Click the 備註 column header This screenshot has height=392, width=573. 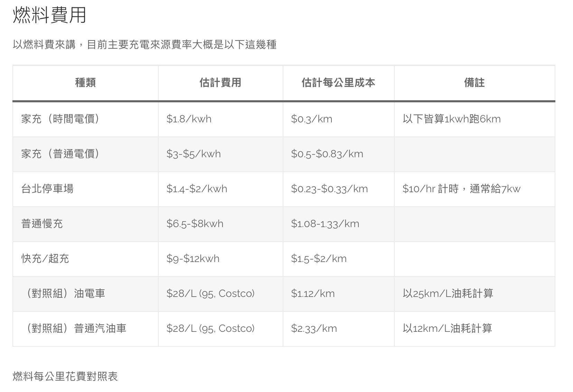(474, 83)
